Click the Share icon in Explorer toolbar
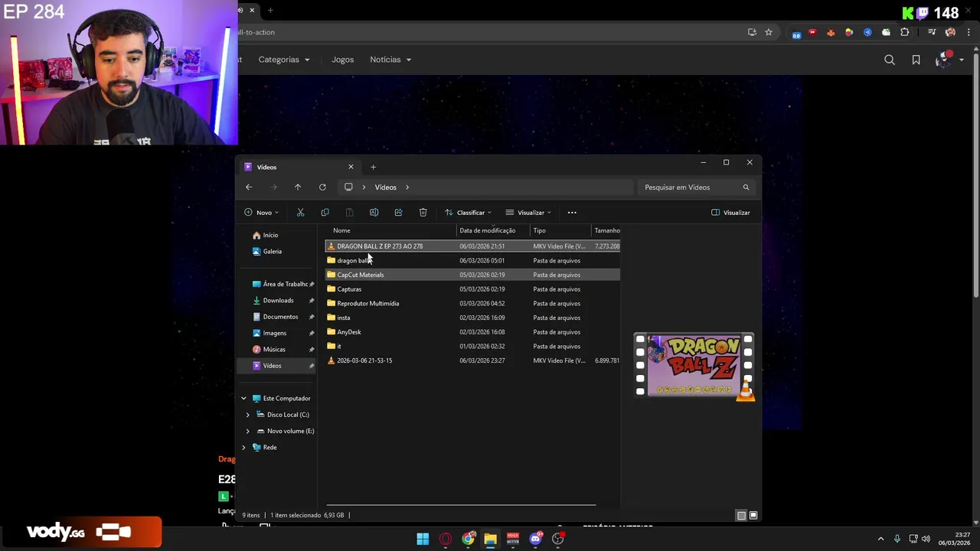 click(x=398, y=212)
